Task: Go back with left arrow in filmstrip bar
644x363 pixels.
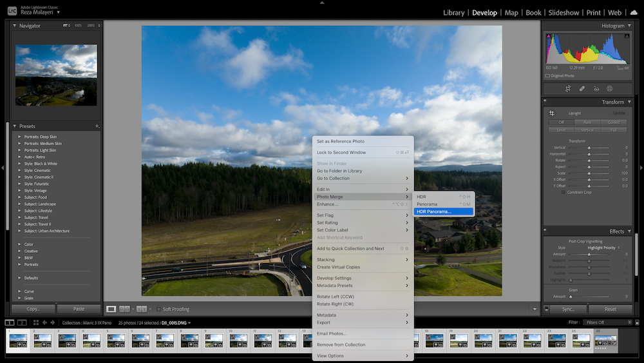Action: 44,323
